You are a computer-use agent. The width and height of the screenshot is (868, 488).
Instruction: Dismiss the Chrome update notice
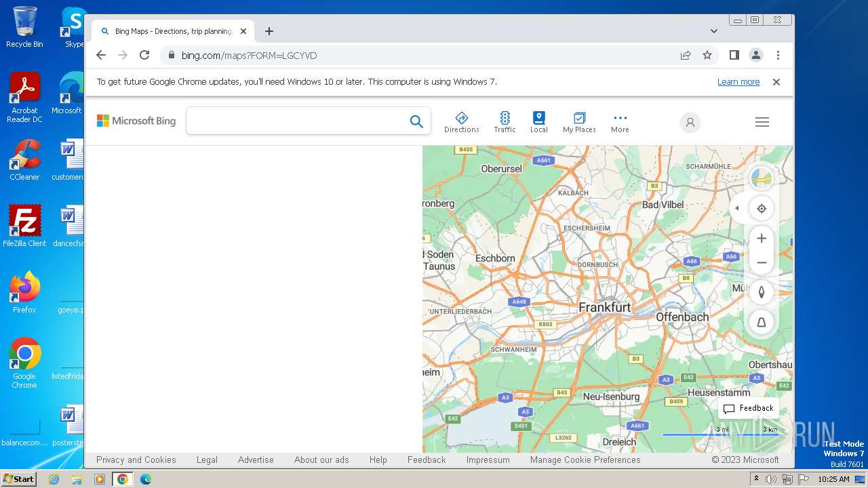point(776,82)
